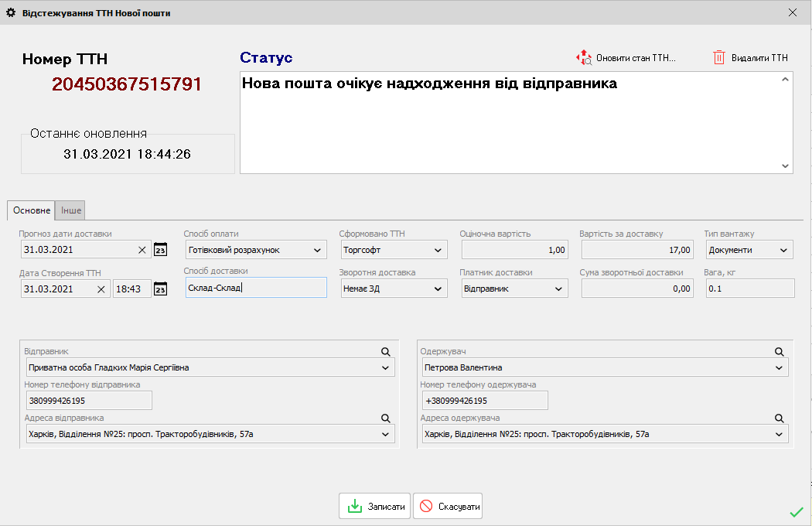The image size is (812, 526).
Task: Click the Скасувати button
Action: pos(448,506)
